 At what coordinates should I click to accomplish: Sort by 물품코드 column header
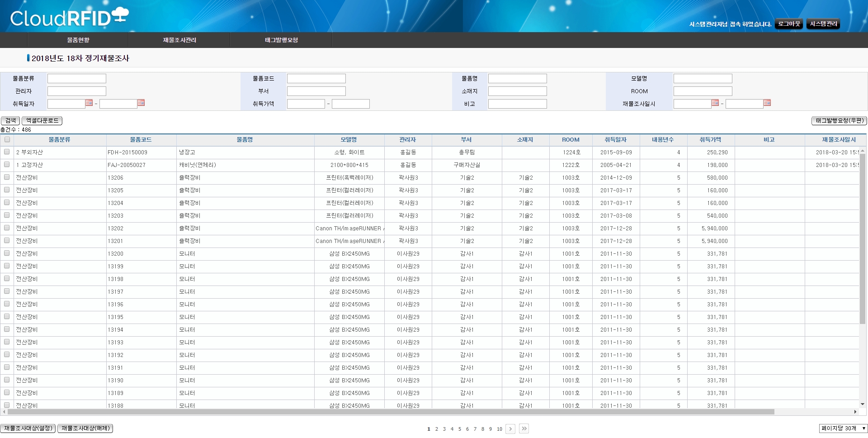(x=141, y=140)
